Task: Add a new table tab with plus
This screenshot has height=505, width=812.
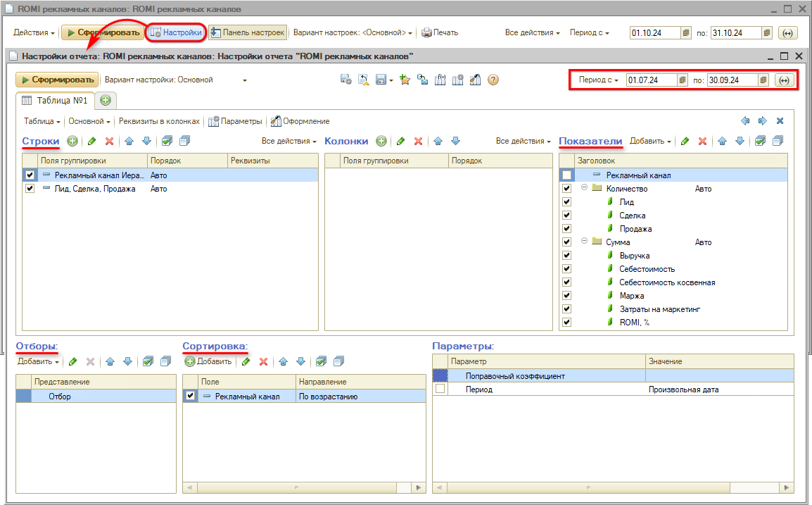Action: coord(106,101)
